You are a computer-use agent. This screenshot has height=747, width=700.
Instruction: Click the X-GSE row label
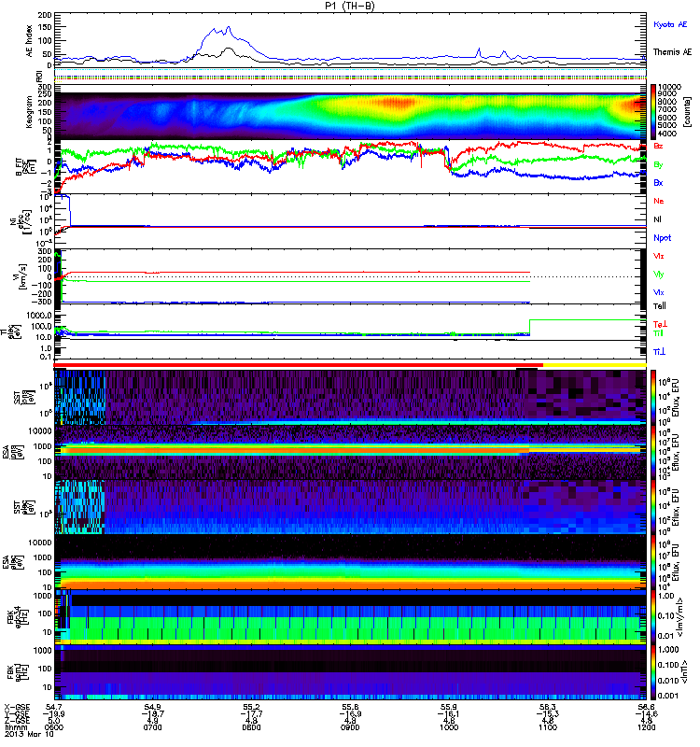tap(17, 708)
